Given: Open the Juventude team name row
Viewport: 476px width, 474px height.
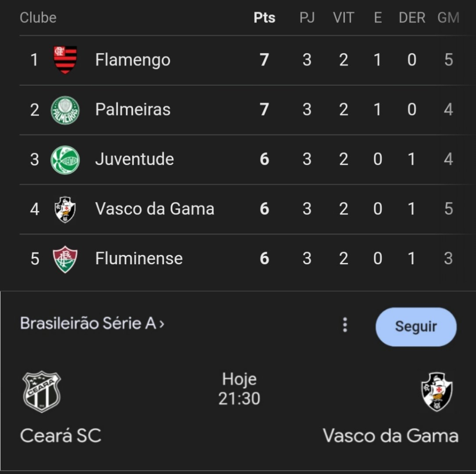Looking at the screenshot, I should click(134, 160).
